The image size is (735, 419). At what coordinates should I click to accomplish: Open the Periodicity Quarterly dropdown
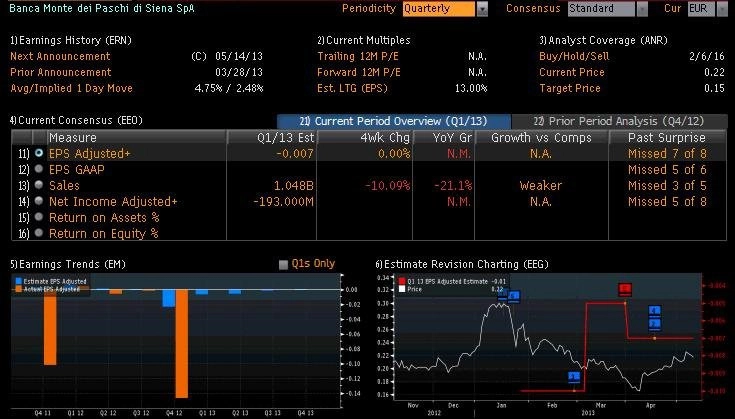439,8
